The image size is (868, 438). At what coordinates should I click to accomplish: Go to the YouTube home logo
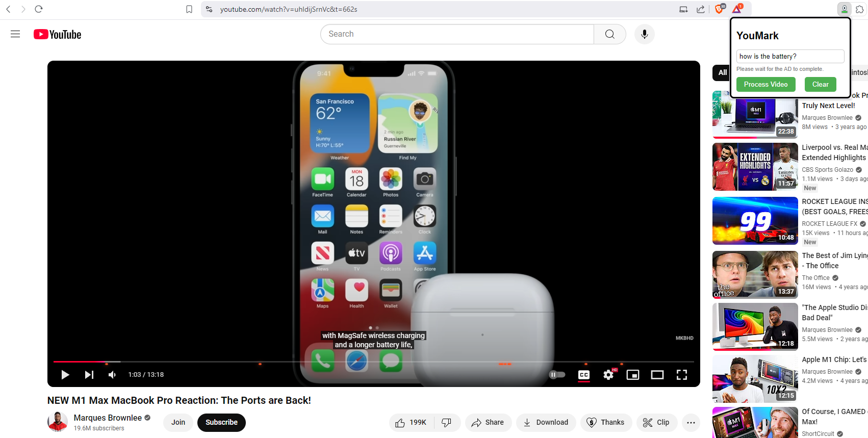[58, 34]
